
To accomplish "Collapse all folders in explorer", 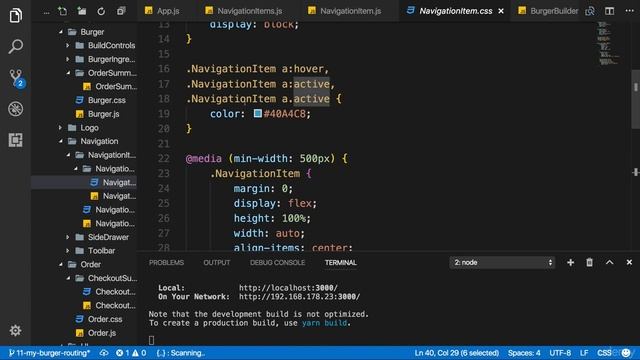I will (121, 11).
